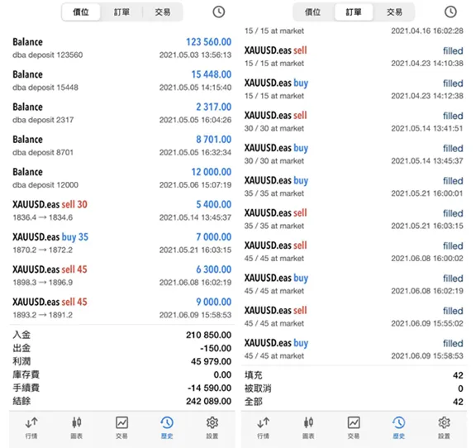Open the 123 560.00 balance deposit entry
This screenshot has width=476, height=448.
[121, 48]
